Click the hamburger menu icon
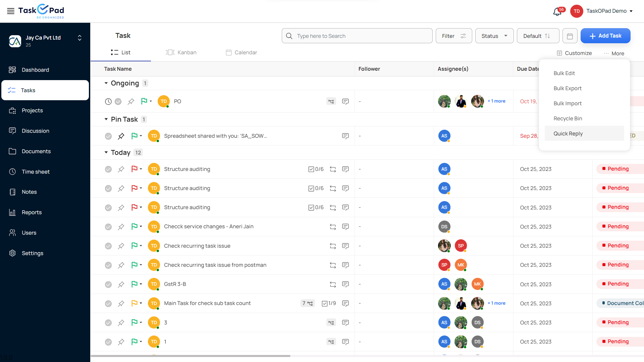Viewport: 644px width, 362px height. (11, 11)
